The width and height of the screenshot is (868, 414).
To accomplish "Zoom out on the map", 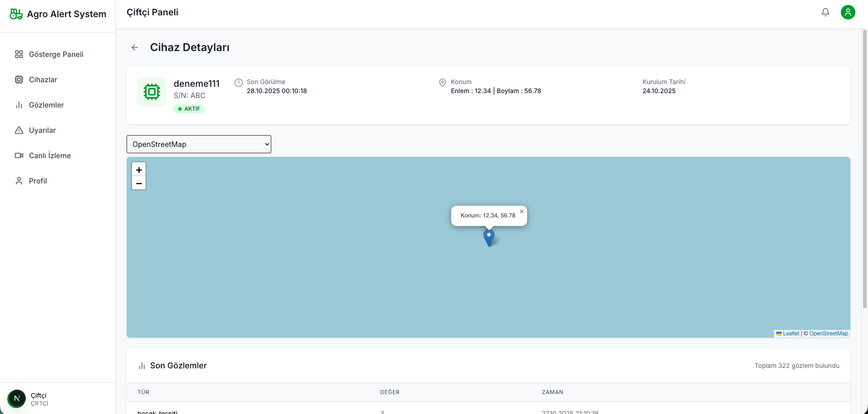I will (x=139, y=183).
